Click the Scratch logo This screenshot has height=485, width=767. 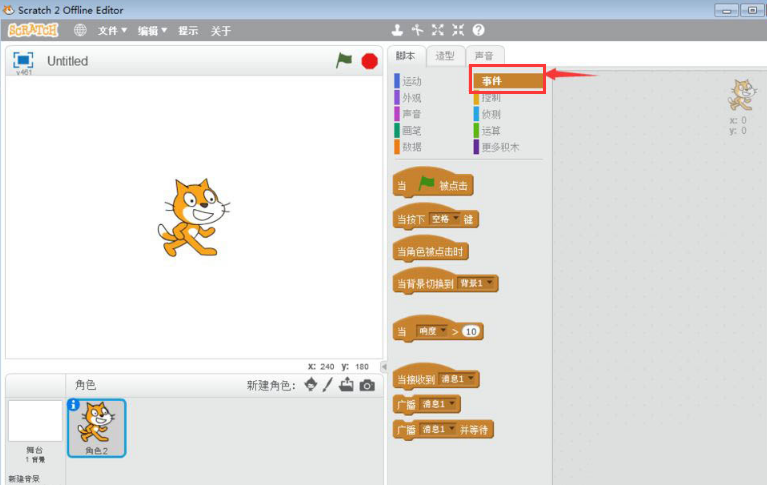coord(33,30)
